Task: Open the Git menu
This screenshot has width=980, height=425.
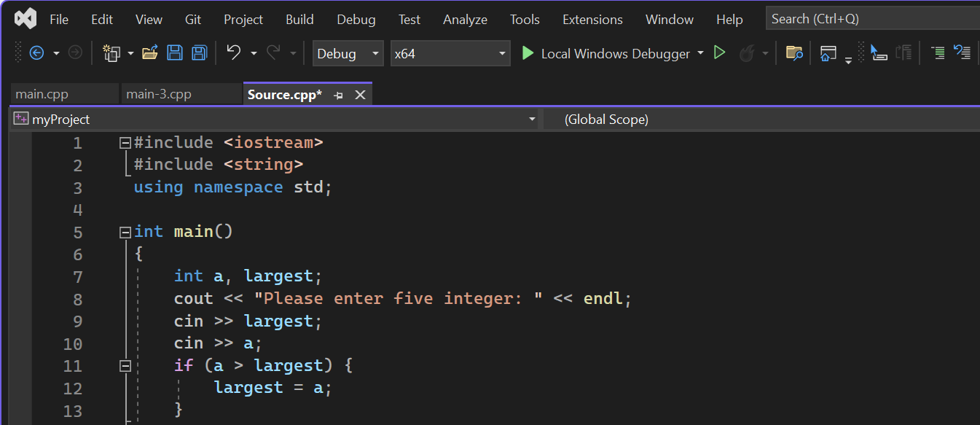Action: coord(192,19)
